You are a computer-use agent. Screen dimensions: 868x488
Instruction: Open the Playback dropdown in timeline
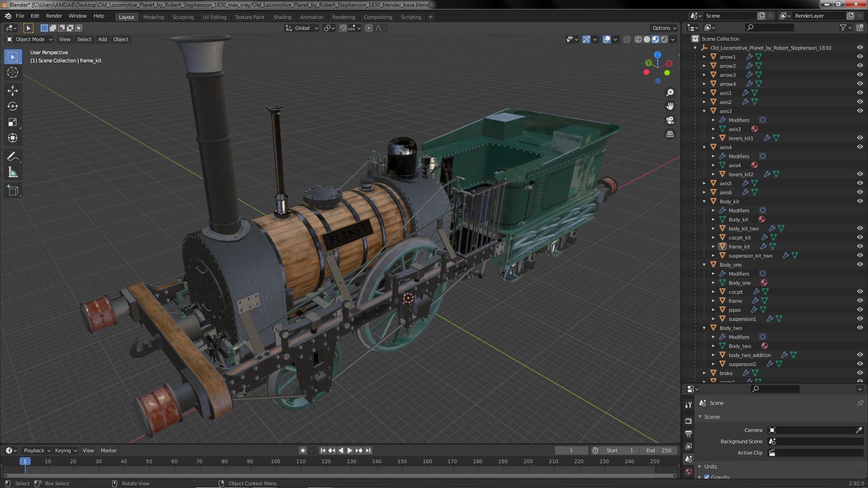click(36, 450)
